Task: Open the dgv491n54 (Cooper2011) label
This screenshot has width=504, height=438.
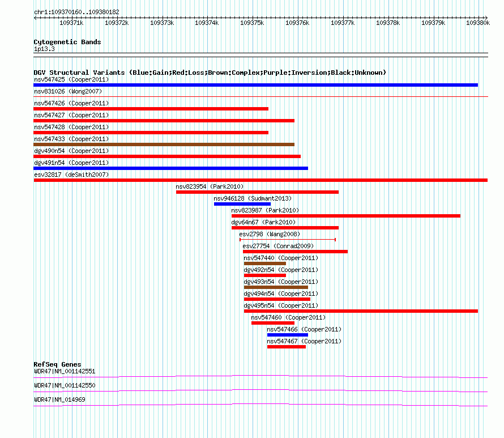Action: pyautogui.click(x=71, y=163)
